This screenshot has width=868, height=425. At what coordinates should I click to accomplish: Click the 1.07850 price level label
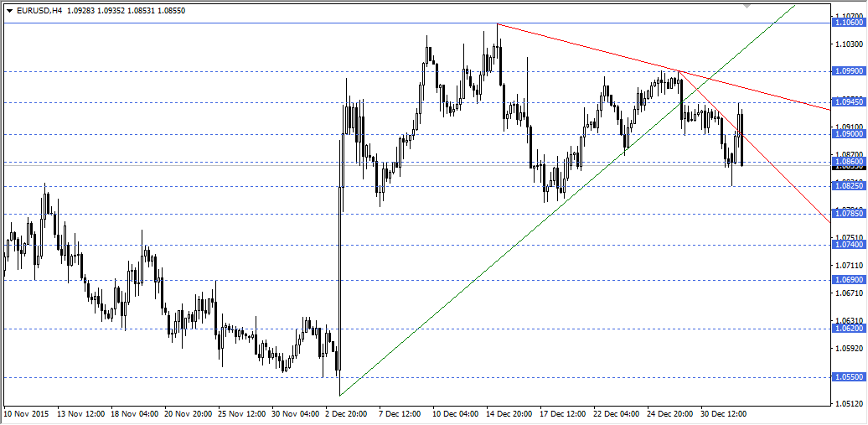[x=848, y=214]
